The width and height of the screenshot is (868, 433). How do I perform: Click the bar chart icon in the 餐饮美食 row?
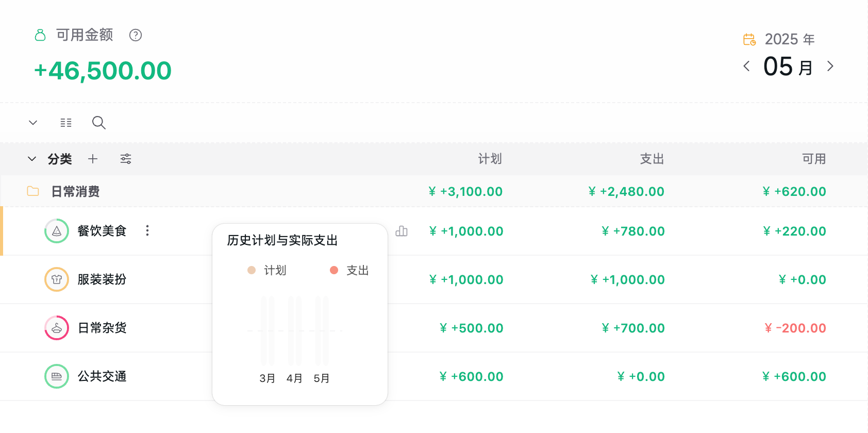coord(402,231)
